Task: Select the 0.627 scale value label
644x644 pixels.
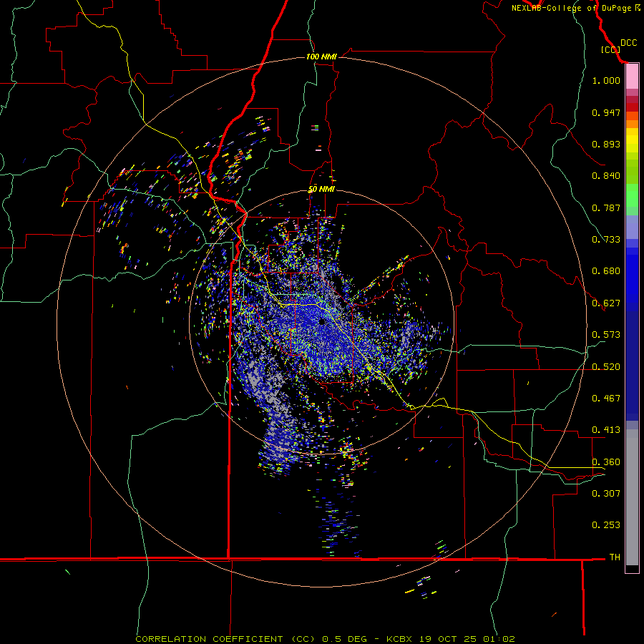Action: click(606, 303)
